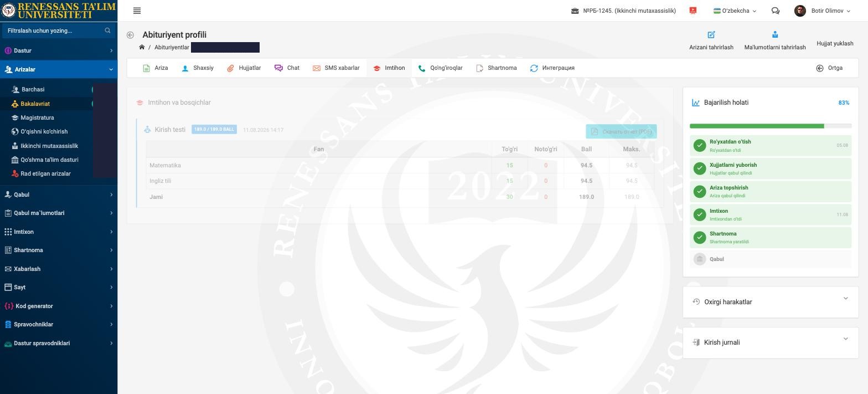
Task: Open the red video tutorial icon
Action: tap(693, 11)
